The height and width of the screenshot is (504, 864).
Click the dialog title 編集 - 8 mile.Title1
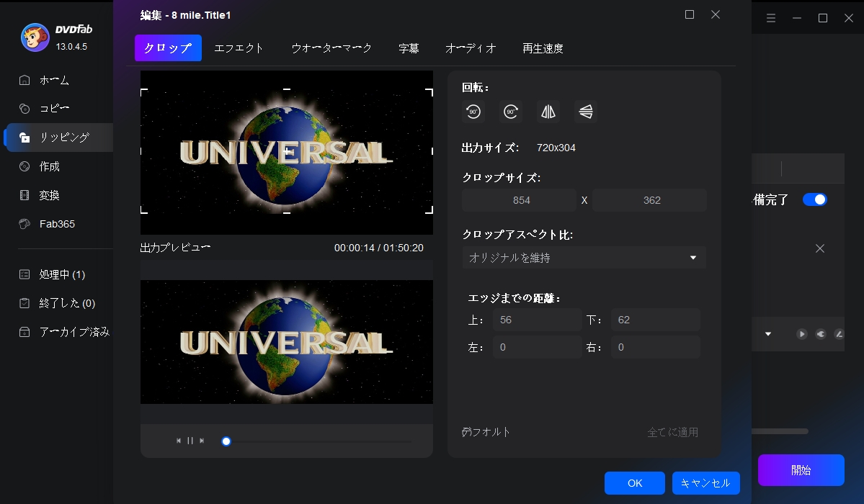[185, 15]
